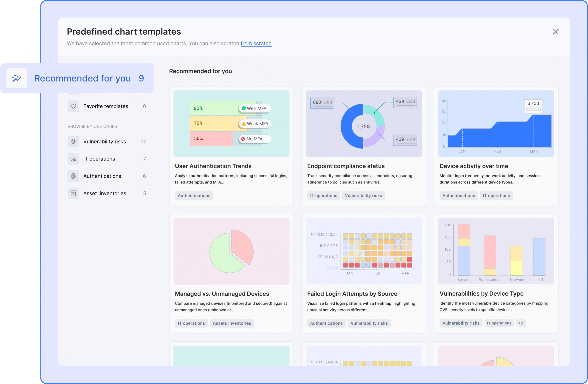The width and height of the screenshot is (588, 384).
Task: Click Vulnerability risks tag on Endpoint compliance status
Action: 363,196
